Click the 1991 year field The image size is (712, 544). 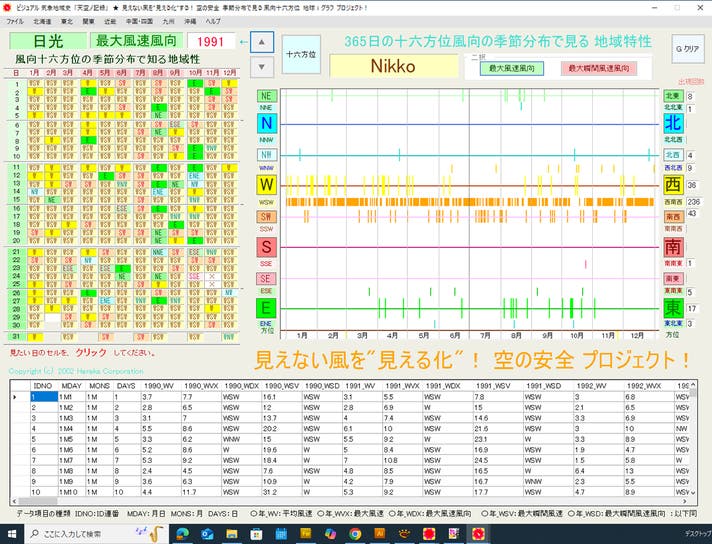(211, 41)
